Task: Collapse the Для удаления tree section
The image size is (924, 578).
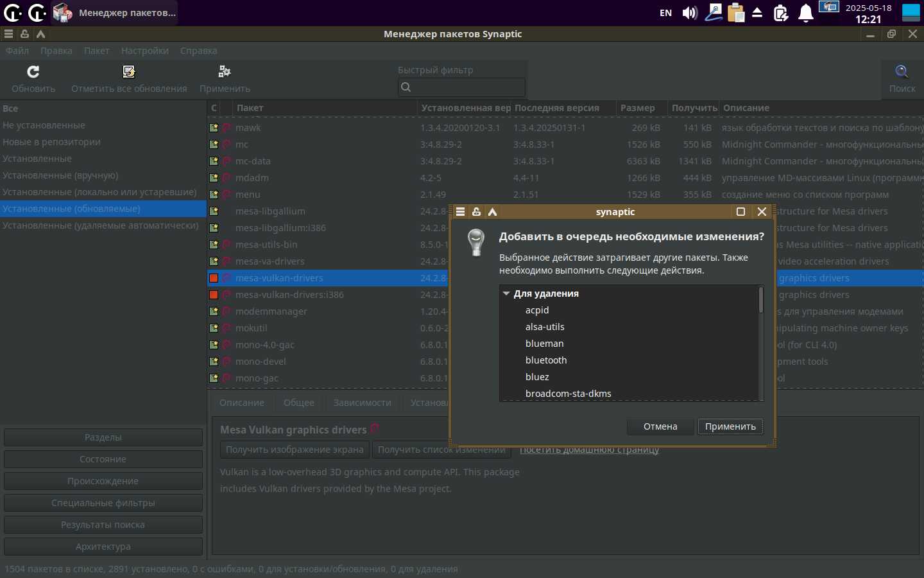Action: 506,293
